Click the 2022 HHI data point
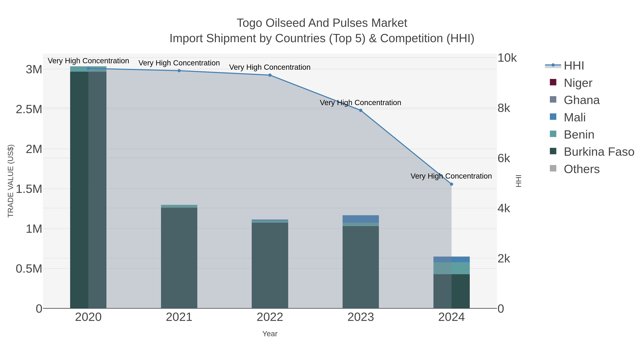The height and width of the screenshot is (362, 644). click(x=270, y=75)
